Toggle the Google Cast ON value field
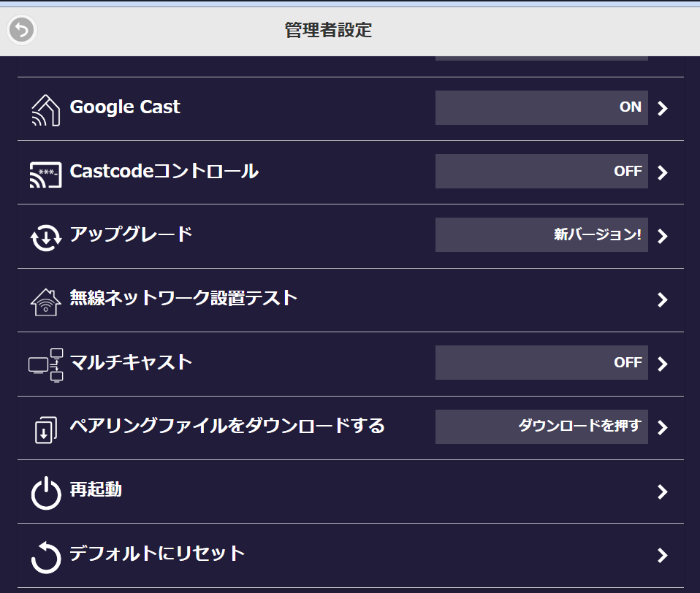700x593 pixels. pyautogui.click(x=541, y=108)
